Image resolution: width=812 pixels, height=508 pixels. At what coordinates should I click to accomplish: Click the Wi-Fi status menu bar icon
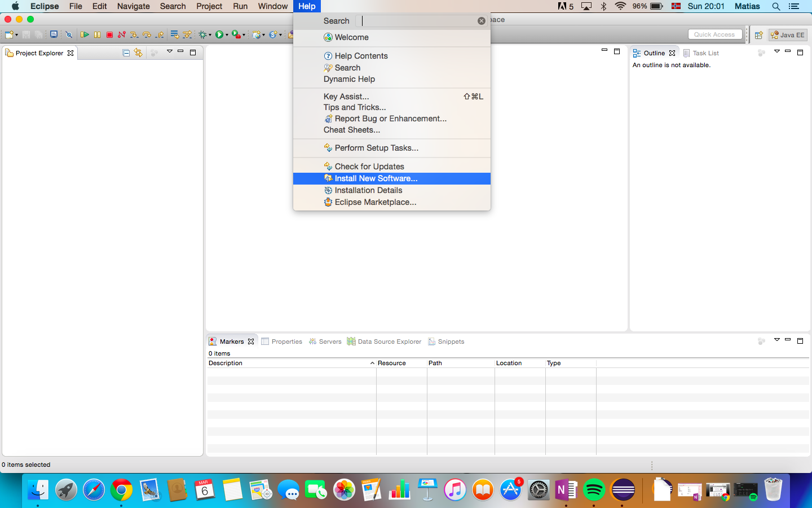(620, 6)
